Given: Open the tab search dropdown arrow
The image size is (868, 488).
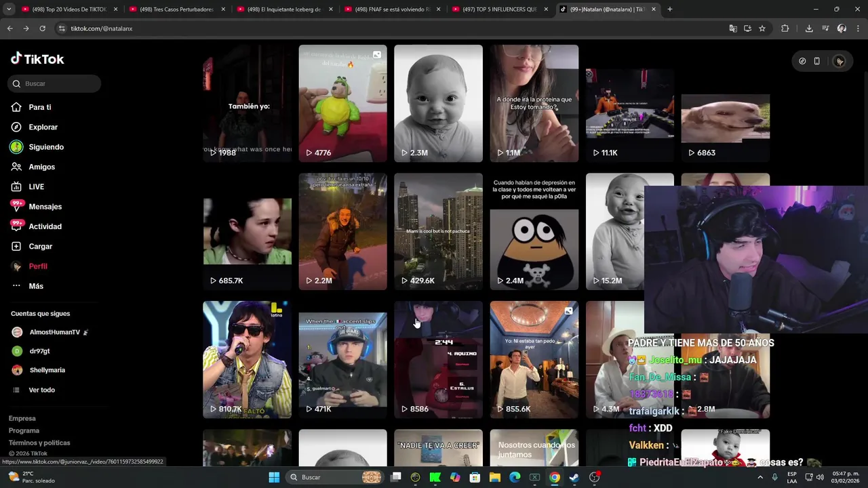Looking at the screenshot, I should pos(9,9).
